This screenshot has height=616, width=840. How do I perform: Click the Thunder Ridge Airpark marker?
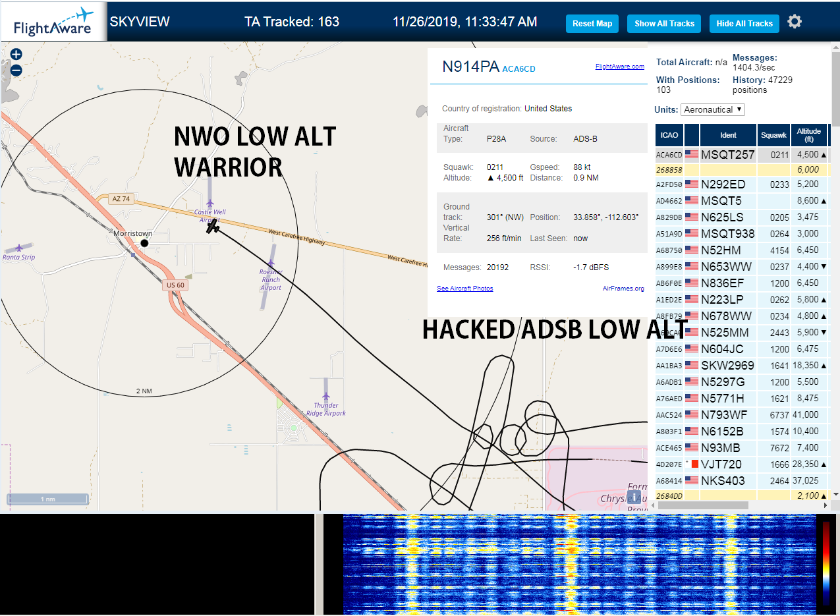(x=325, y=397)
